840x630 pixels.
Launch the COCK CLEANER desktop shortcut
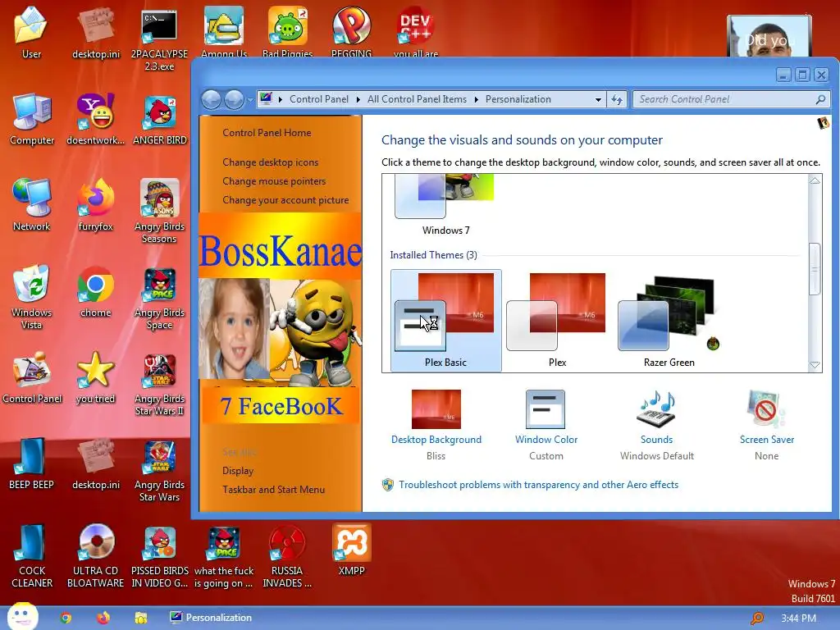pos(32,555)
